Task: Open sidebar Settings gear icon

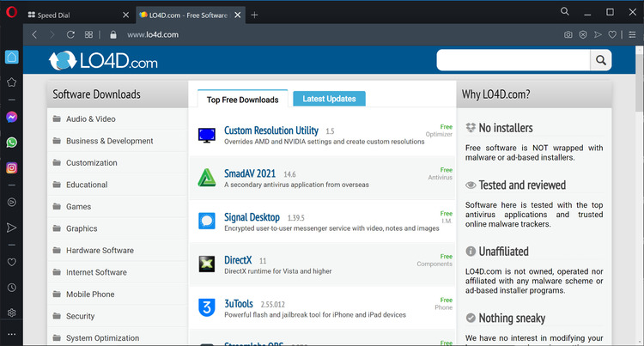Action: 11,313
